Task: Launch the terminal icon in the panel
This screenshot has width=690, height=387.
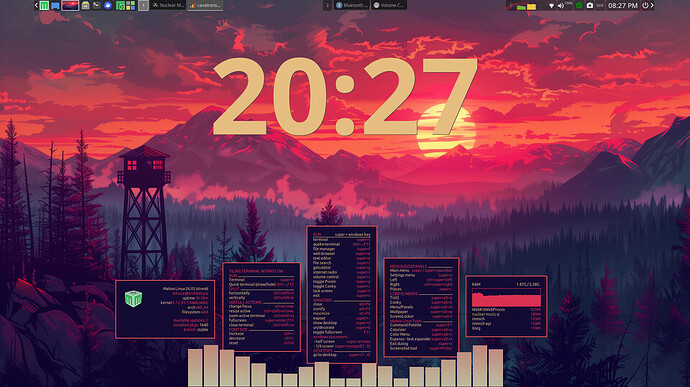Action: click(96, 5)
